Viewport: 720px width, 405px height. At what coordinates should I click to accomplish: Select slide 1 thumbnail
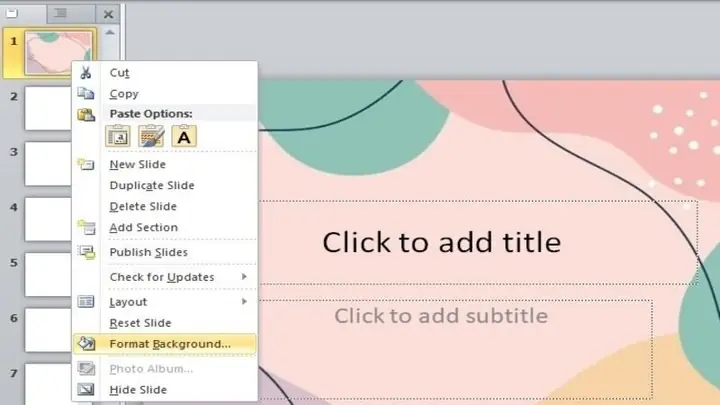[59, 51]
